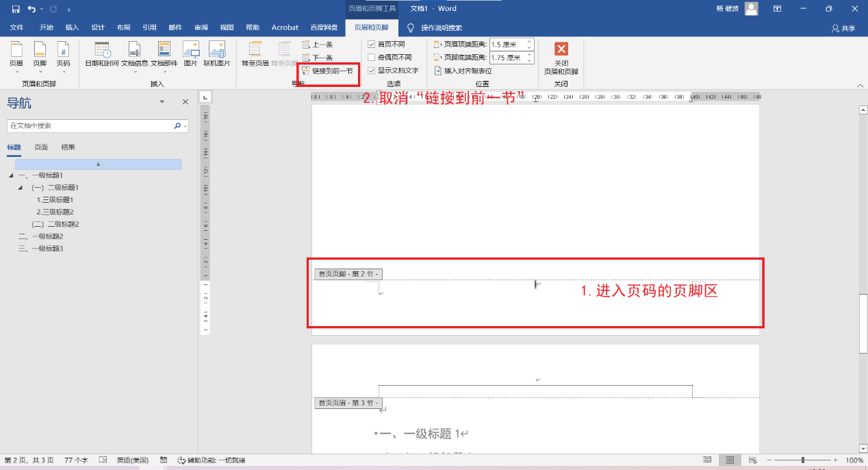Switch to the 设计 (Design) tab

98,28
